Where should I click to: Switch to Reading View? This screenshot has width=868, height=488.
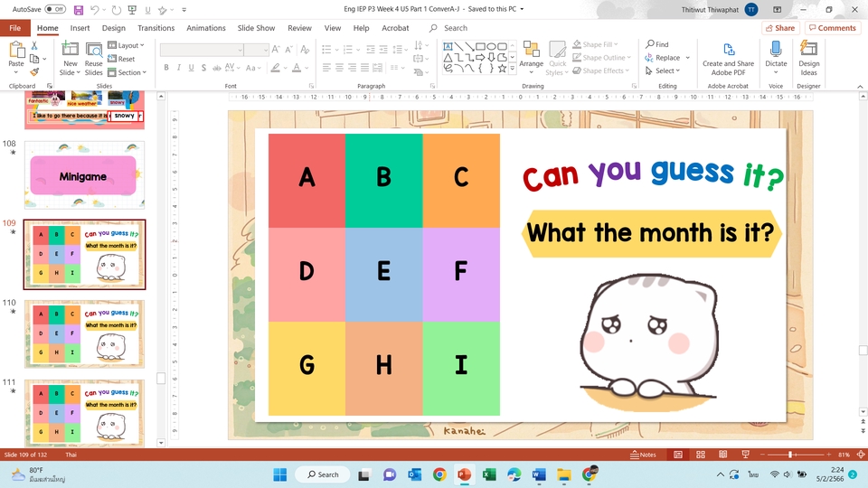pyautogui.click(x=723, y=455)
